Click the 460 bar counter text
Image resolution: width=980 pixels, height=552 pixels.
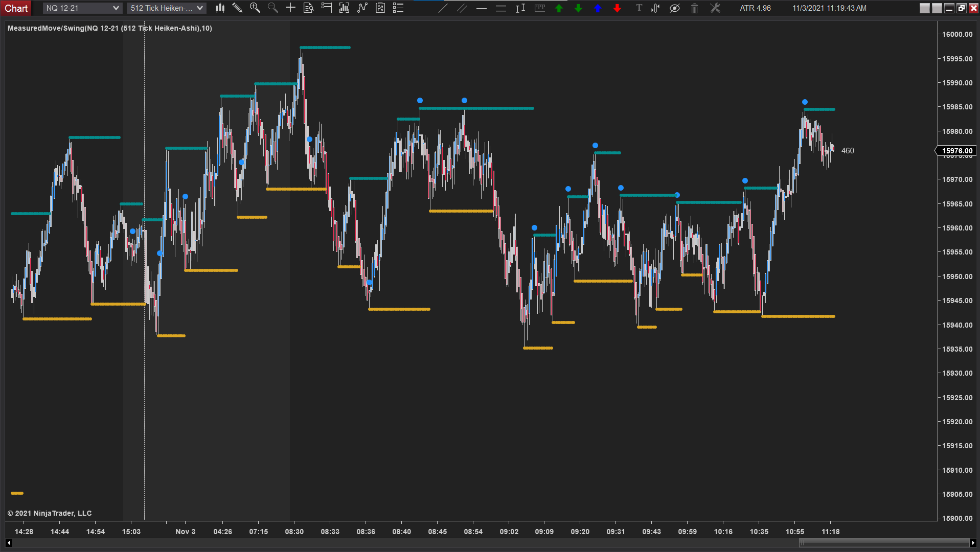pos(848,151)
